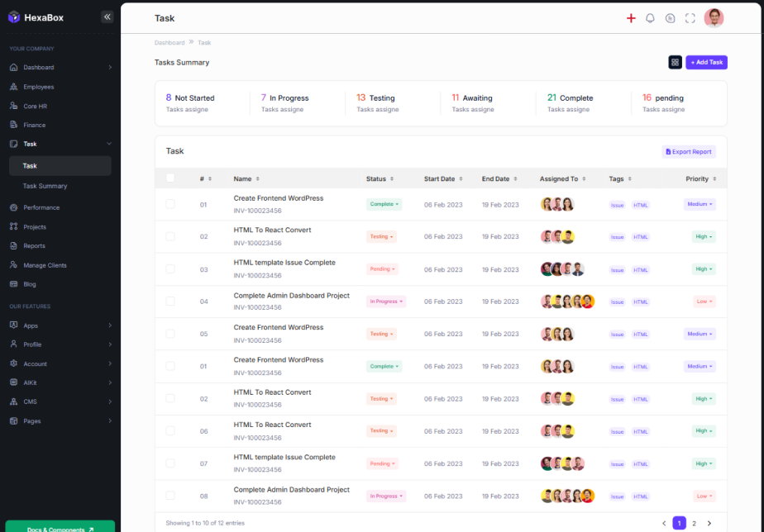Open the Complete status dropdown in first row
764x532 pixels.
click(x=384, y=204)
